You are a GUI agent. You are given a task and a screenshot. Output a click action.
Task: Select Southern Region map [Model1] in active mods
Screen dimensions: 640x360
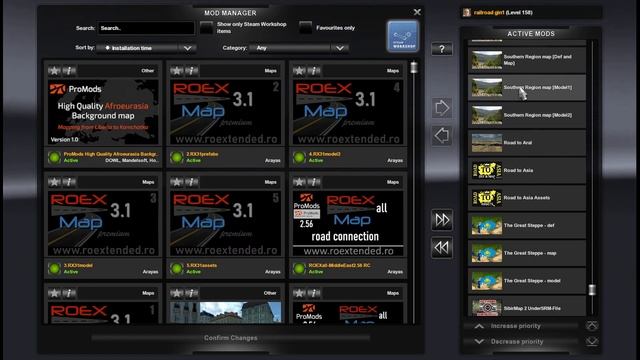point(527,87)
